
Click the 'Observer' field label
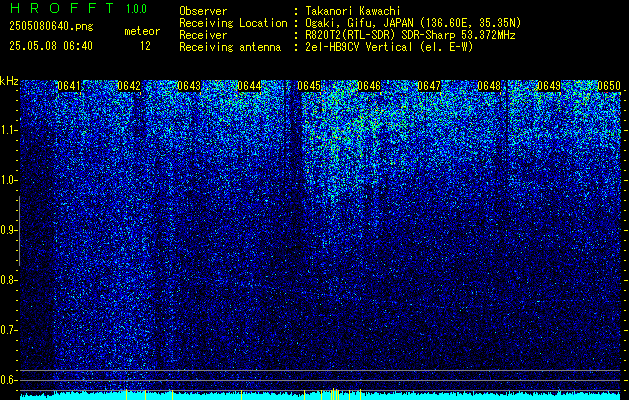(203, 11)
